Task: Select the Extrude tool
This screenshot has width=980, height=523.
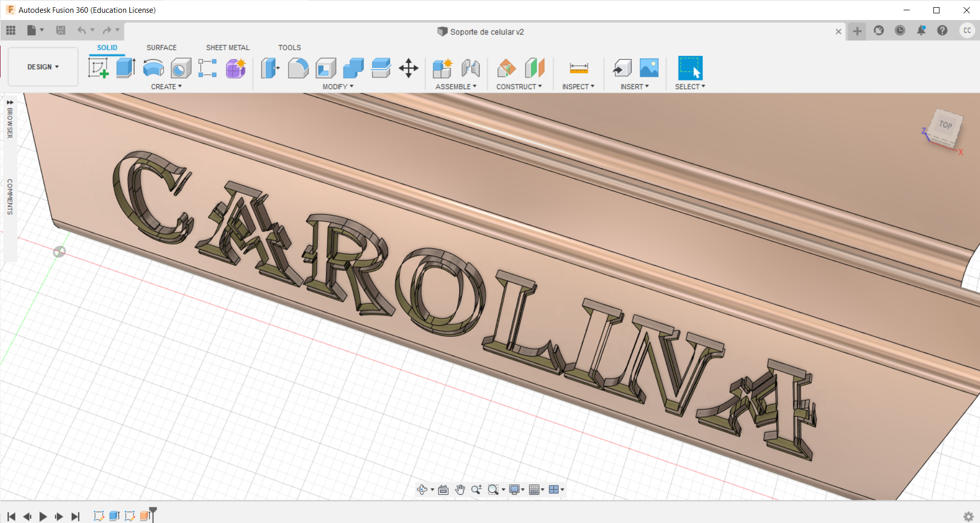Action: click(126, 68)
